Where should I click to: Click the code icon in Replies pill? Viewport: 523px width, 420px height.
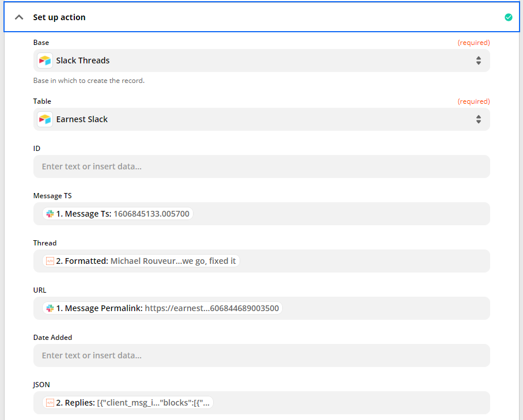click(50, 403)
